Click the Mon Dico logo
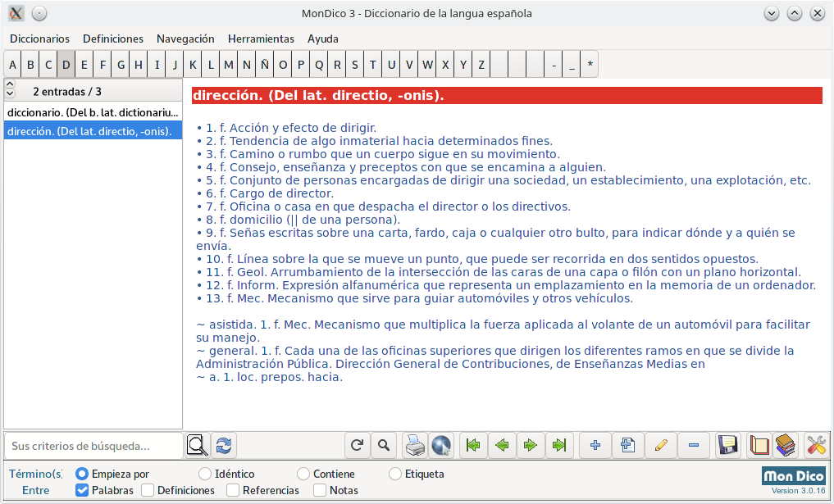The width and height of the screenshot is (834, 504). coord(794,475)
